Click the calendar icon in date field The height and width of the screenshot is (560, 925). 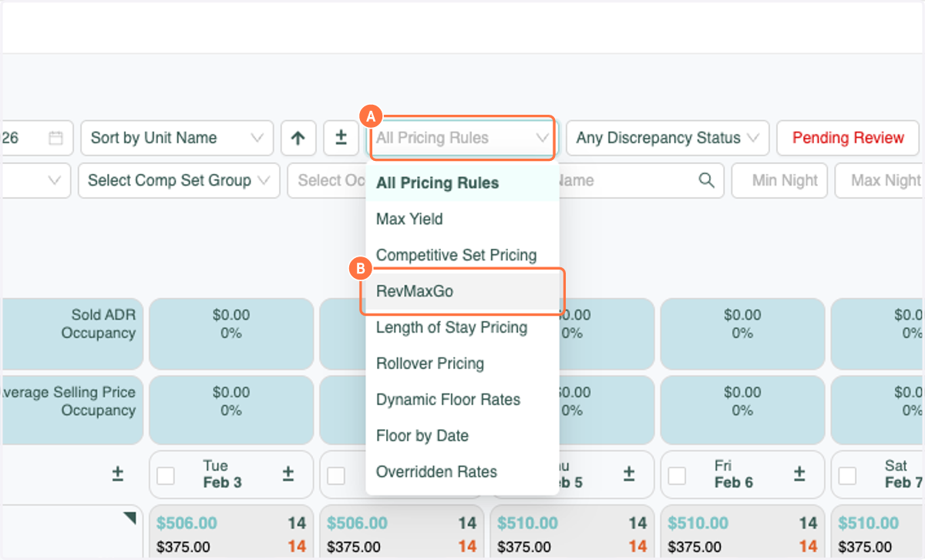[55, 139]
